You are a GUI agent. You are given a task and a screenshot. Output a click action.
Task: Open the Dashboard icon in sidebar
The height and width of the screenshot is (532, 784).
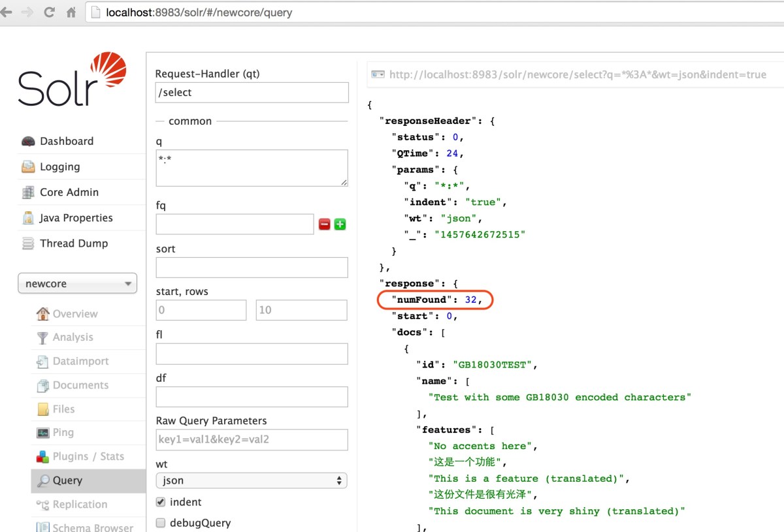click(x=28, y=141)
